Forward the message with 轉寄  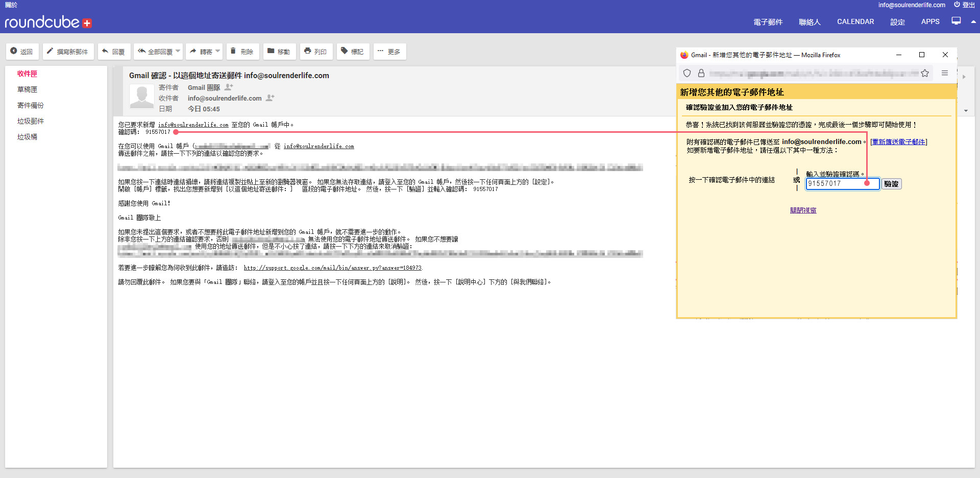(201, 52)
